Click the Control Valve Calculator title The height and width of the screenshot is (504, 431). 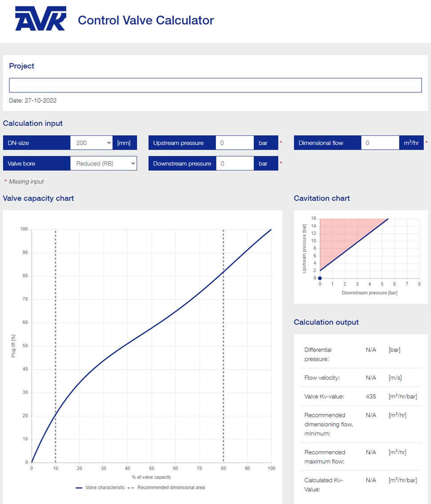(x=146, y=20)
